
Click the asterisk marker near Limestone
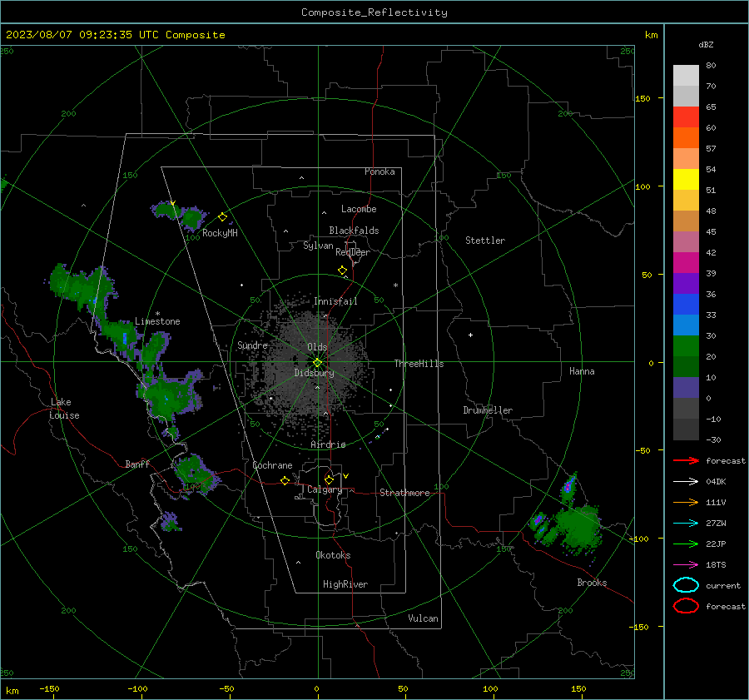[157, 314]
